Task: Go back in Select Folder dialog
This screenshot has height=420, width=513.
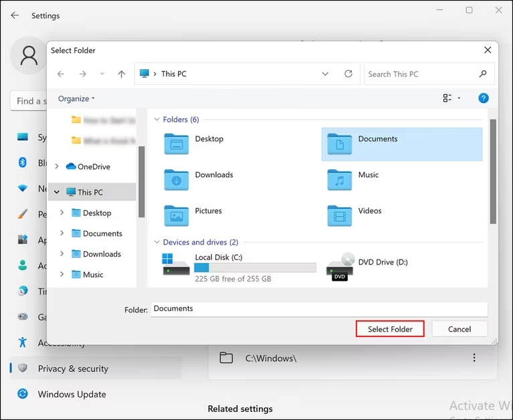Action: tap(60, 74)
